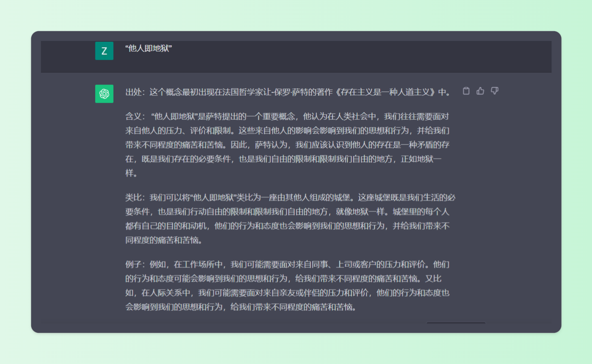Click the paragraph starting with 类比

(290, 219)
